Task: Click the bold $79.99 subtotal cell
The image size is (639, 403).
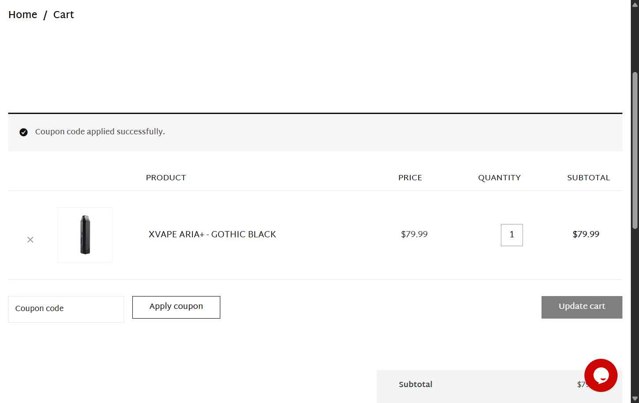Action: coord(586,234)
